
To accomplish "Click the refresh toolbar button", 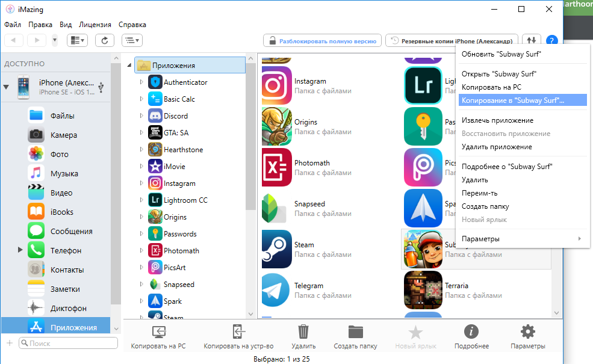I will 105,40.
